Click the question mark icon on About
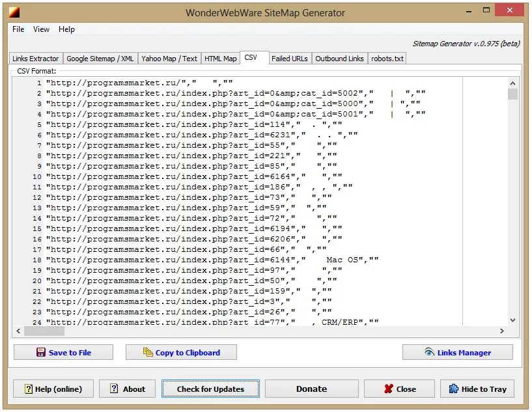Viewport: 532px width, 412px height. pyautogui.click(x=115, y=389)
